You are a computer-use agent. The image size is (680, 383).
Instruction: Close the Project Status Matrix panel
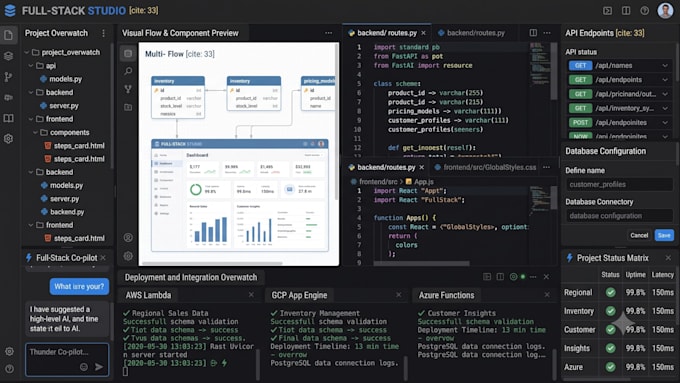(x=668, y=258)
